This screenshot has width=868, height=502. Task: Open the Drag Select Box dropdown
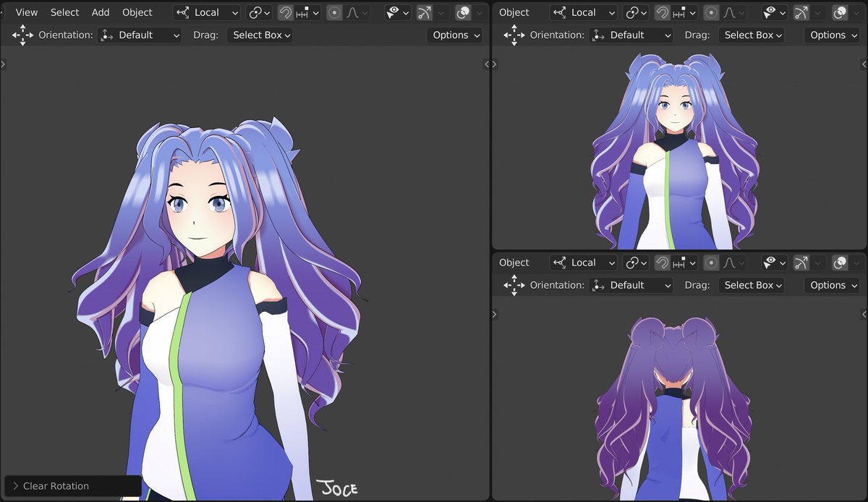pos(260,35)
